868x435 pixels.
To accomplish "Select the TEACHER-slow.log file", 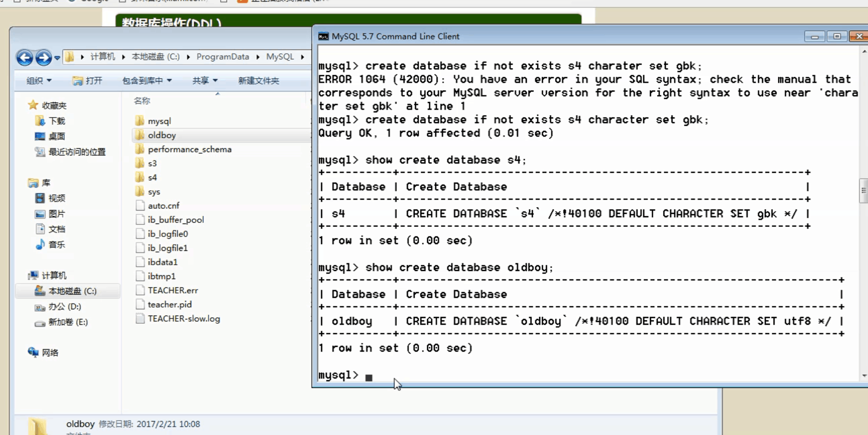I will pyautogui.click(x=184, y=318).
